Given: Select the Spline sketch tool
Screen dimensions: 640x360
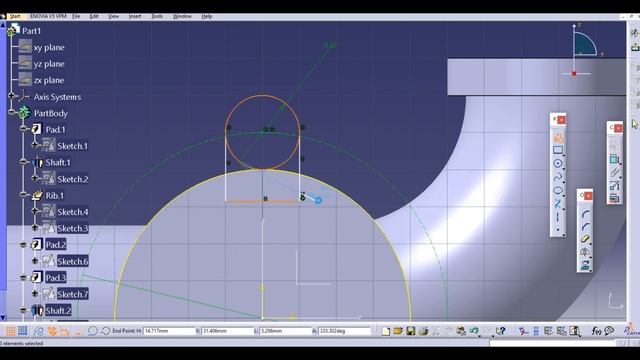Looking at the screenshot, I should point(558,177).
